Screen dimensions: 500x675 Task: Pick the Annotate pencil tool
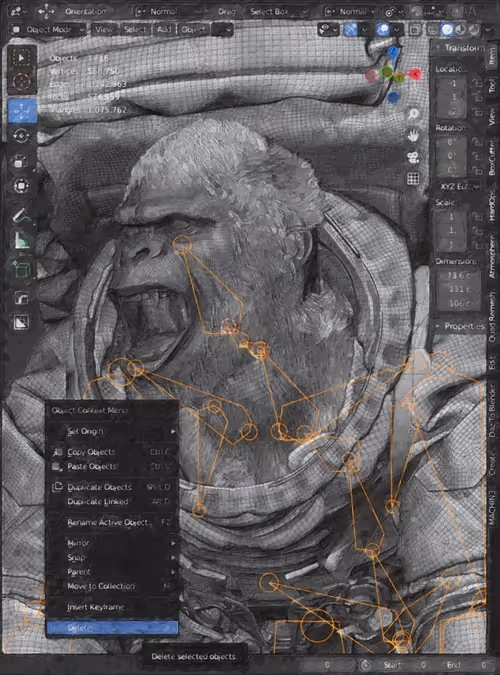tap(21, 215)
